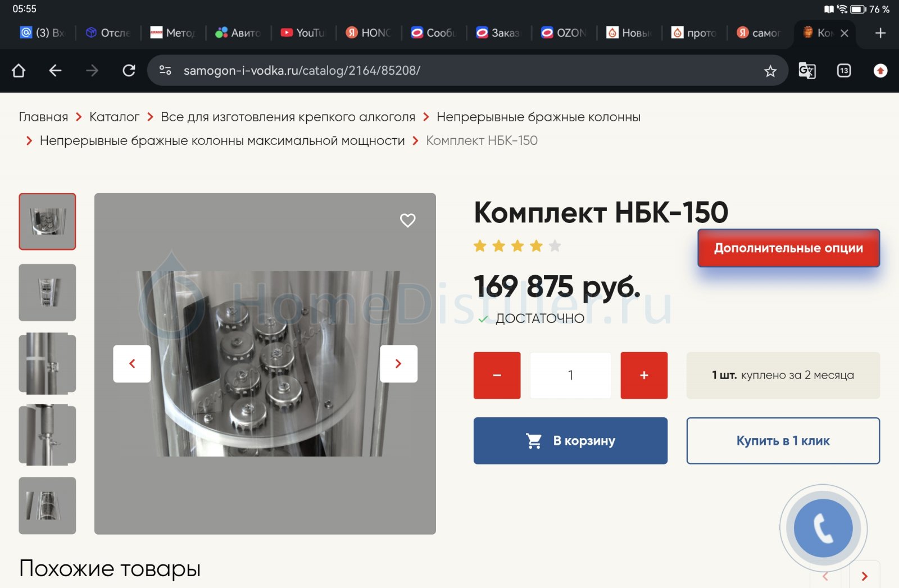Add item to cart via В корзину
899x588 pixels.
tap(570, 441)
